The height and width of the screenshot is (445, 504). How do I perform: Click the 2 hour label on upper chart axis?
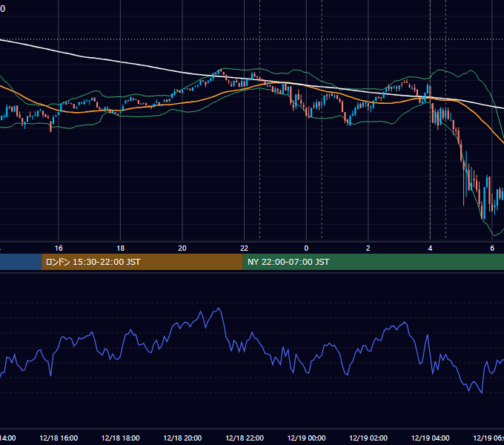pos(368,248)
